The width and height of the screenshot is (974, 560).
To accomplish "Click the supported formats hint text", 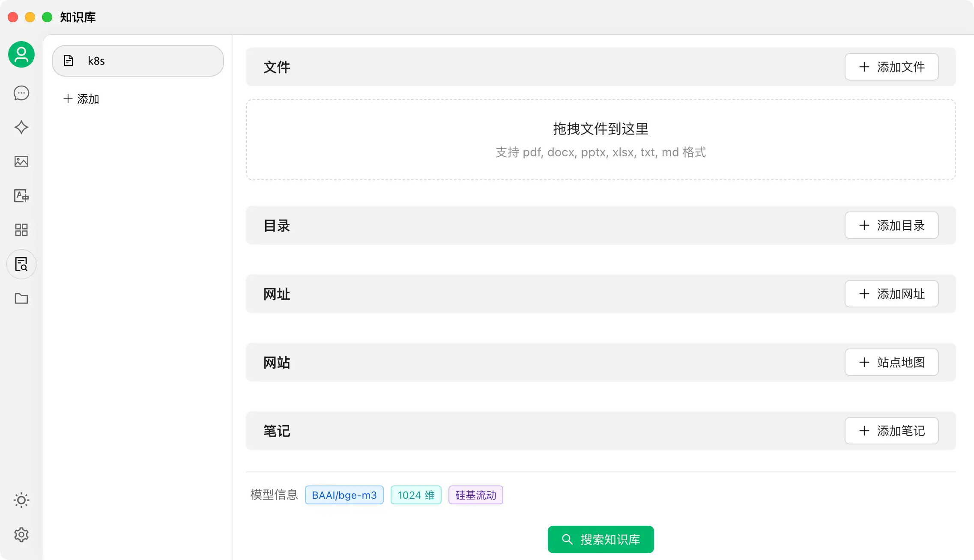I will [601, 152].
